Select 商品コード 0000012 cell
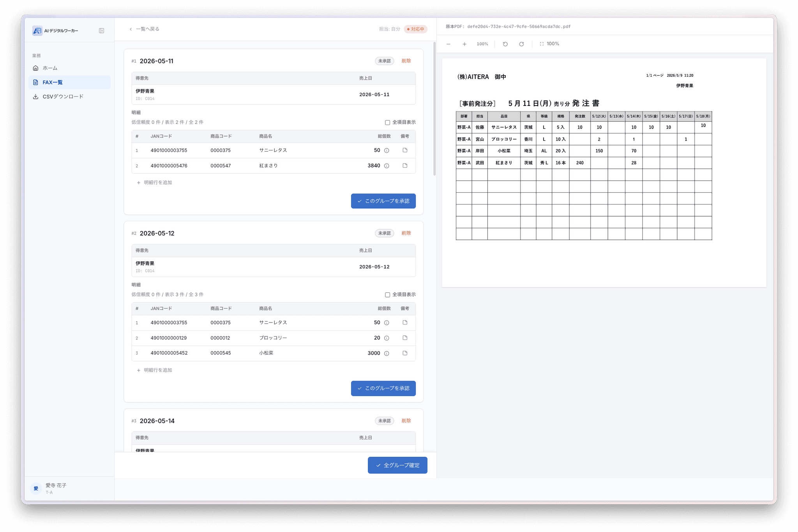 click(220, 338)
